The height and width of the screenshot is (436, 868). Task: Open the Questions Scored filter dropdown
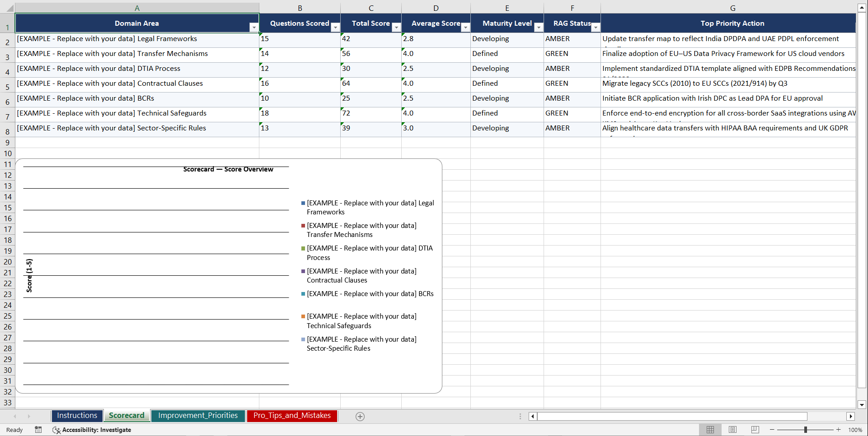point(335,27)
